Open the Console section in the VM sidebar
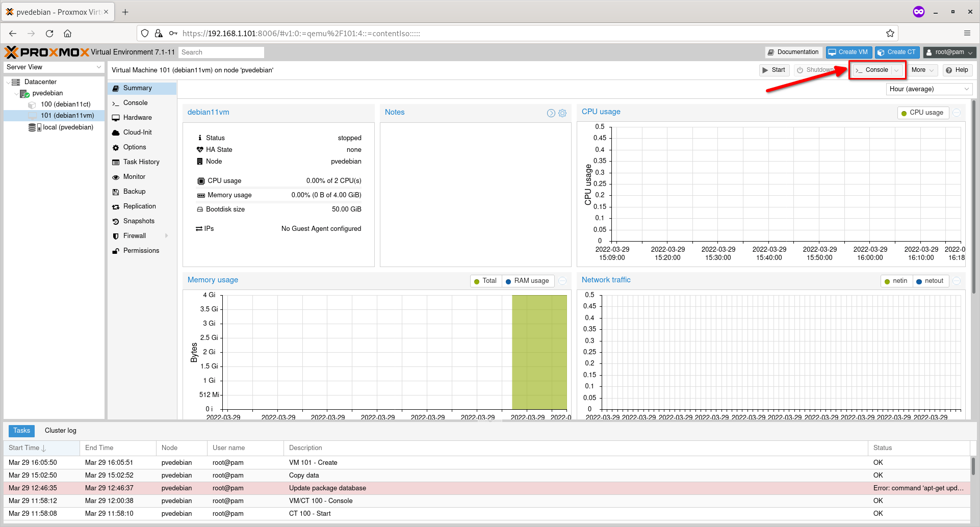The width and height of the screenshot is (980, 527). click(x=142, y=103)
